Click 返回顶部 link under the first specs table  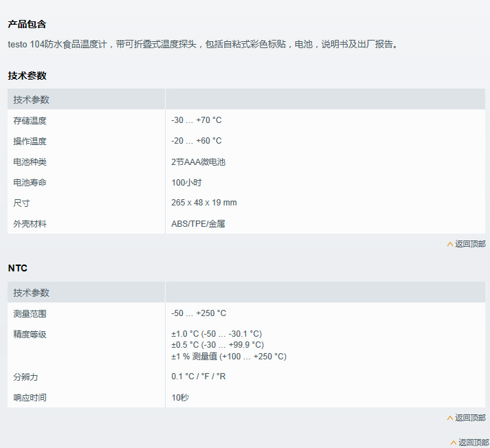coord(470,244)
